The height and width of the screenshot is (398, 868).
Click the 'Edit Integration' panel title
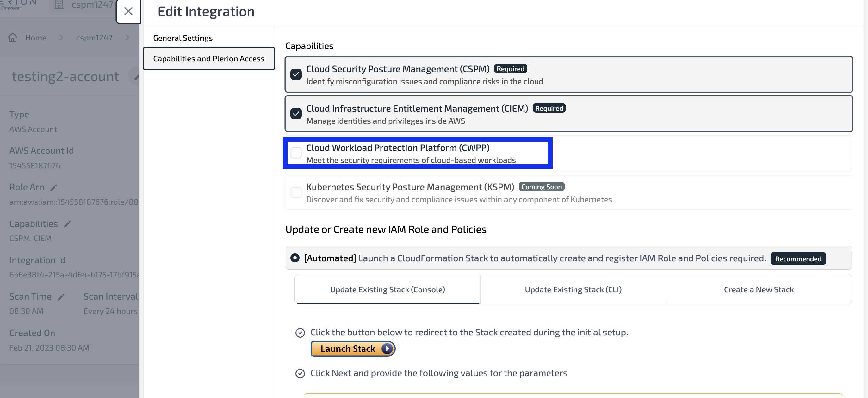pos(206,11)
